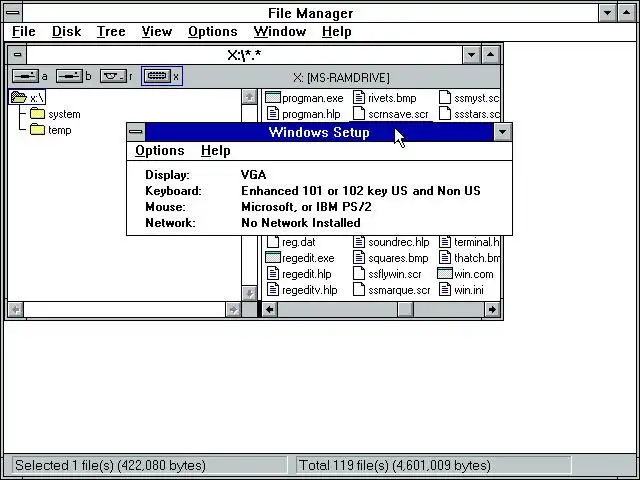This screenshot has width=640, height=480.
Task: Select thatch.bmp file icon
Action: [x=445, y=258]
